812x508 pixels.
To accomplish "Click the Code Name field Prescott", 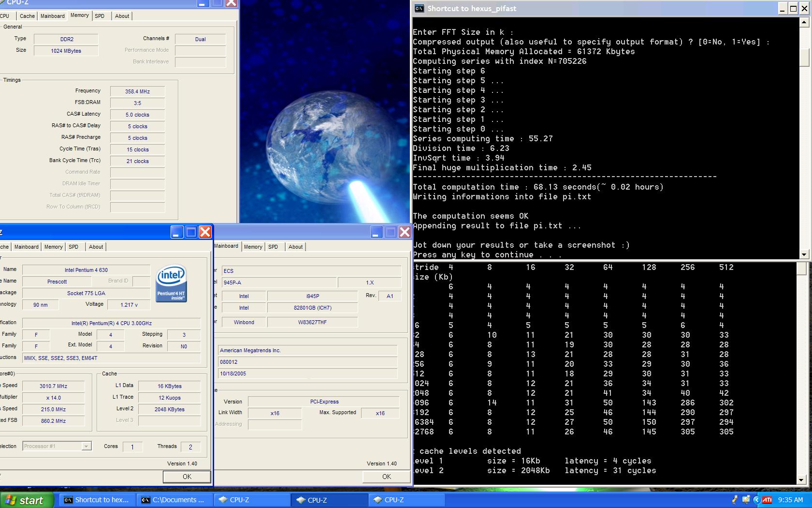I will pyautogui.click(x=57, y=282).
